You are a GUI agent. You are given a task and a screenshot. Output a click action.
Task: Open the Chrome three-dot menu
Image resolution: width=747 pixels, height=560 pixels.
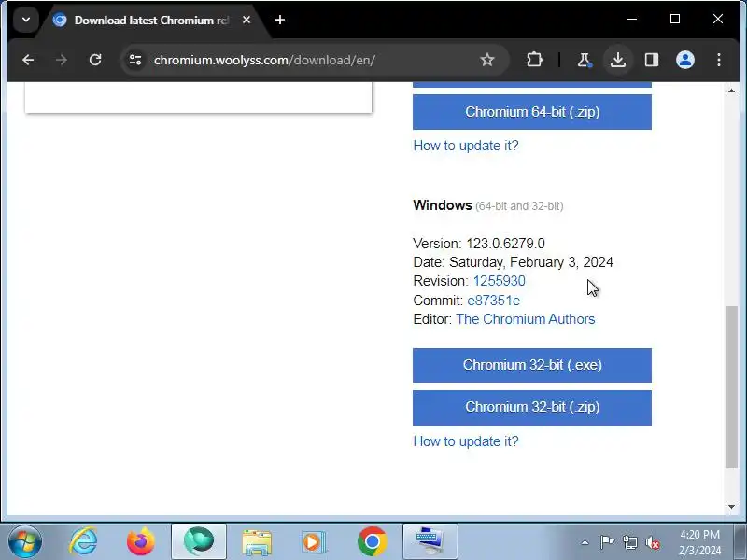tap(719, 60)
